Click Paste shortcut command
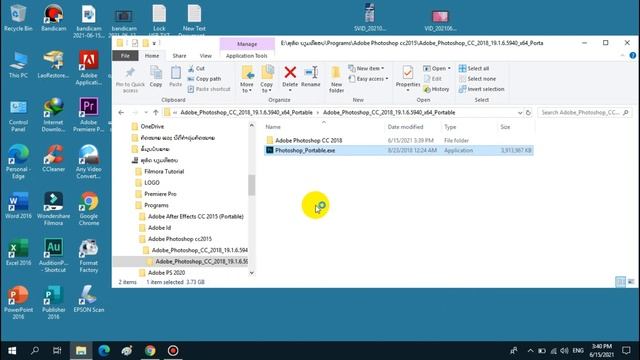640x360 pixels. pyautogui.click(x=209, y=89)
